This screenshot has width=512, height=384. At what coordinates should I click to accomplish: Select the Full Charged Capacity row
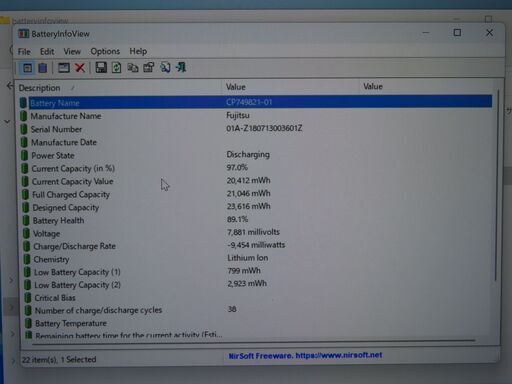255,194
